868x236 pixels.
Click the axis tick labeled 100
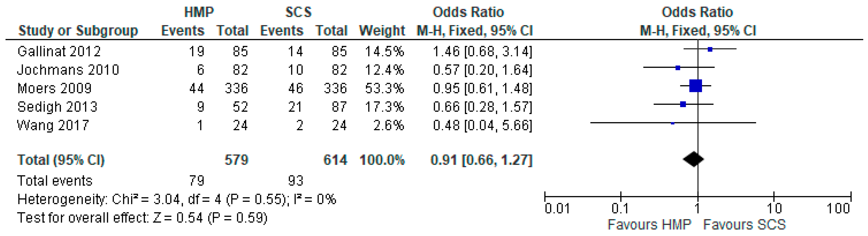[x=838, y=209]
